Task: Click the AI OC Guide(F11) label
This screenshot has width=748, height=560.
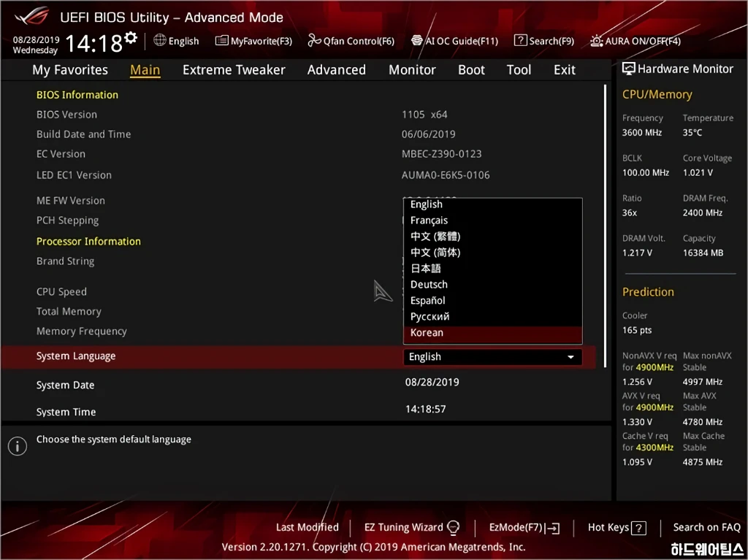Action: [x=462, y=41]
